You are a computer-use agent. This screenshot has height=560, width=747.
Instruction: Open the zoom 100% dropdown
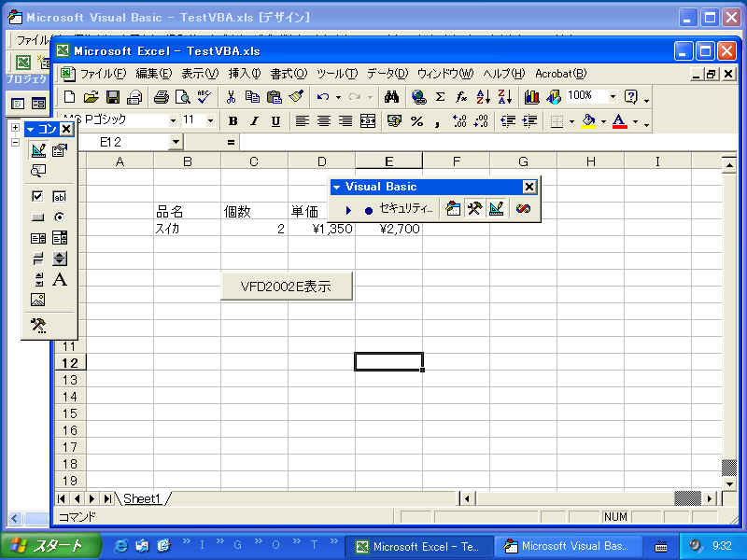click(x=613, y=97)
